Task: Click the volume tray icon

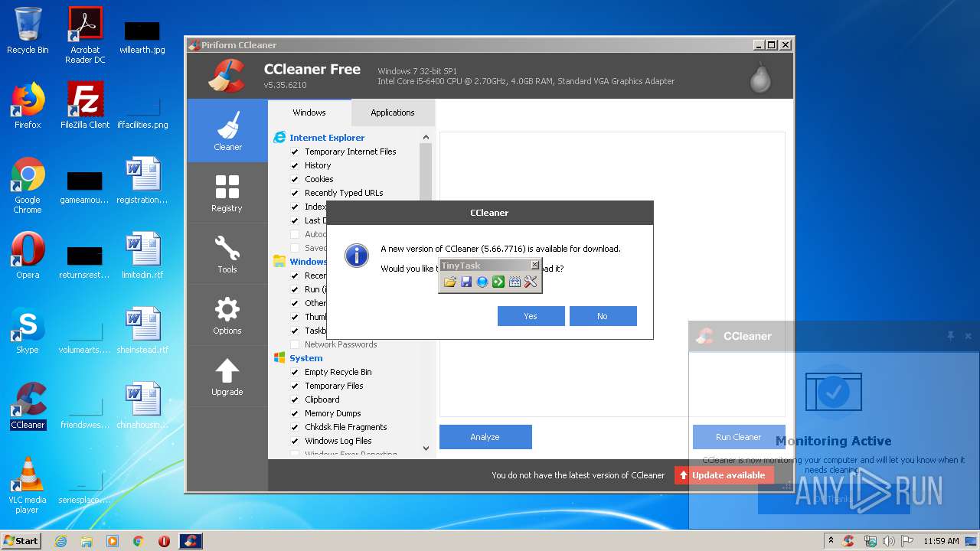Action: point(889,541)
